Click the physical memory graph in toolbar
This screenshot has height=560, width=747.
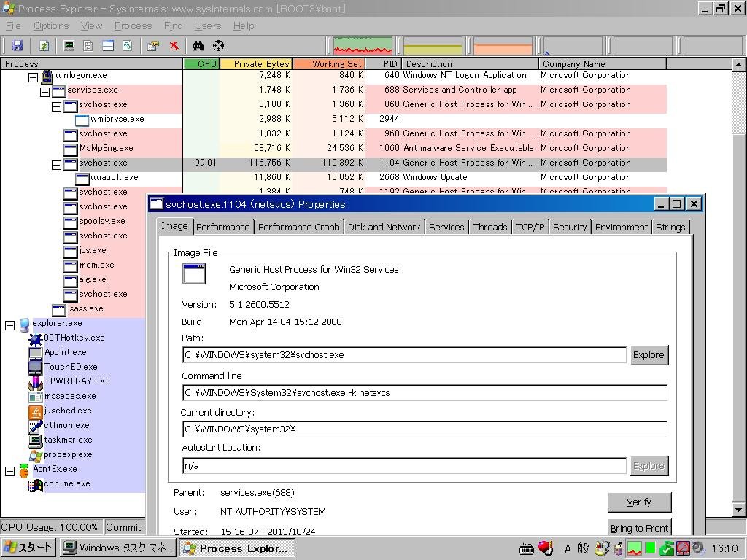point(503,46)
